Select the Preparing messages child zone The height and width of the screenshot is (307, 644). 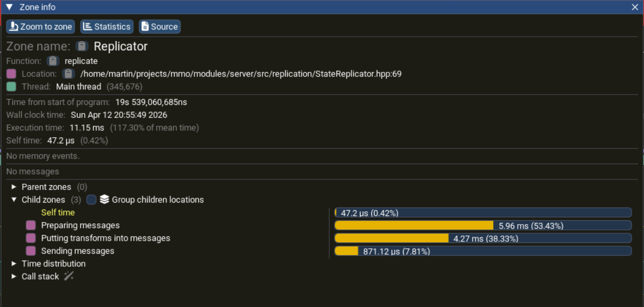[80, 225]
